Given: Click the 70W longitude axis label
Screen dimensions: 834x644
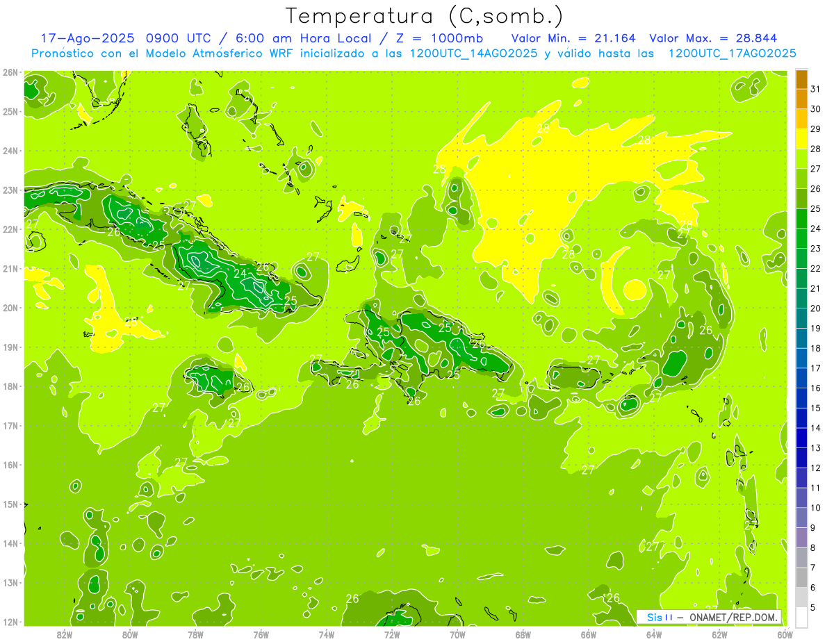Looking at the screenshot, I should tap(457, 634).
